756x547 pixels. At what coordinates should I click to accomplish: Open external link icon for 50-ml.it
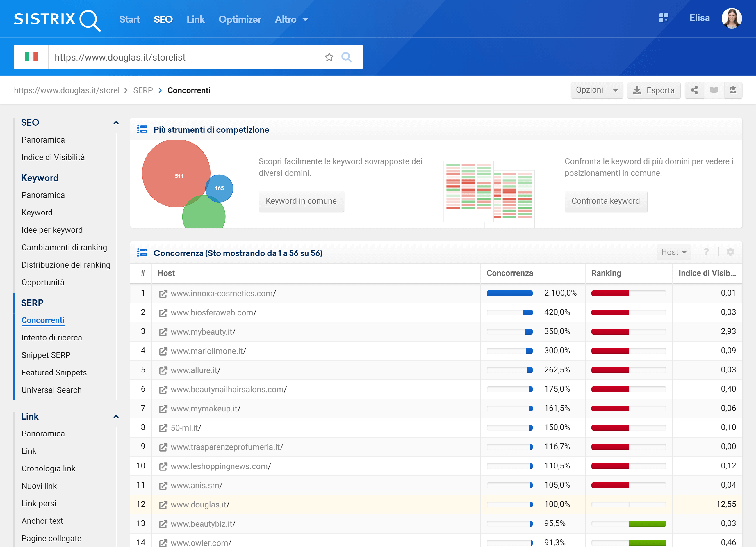tap(163, 428)
